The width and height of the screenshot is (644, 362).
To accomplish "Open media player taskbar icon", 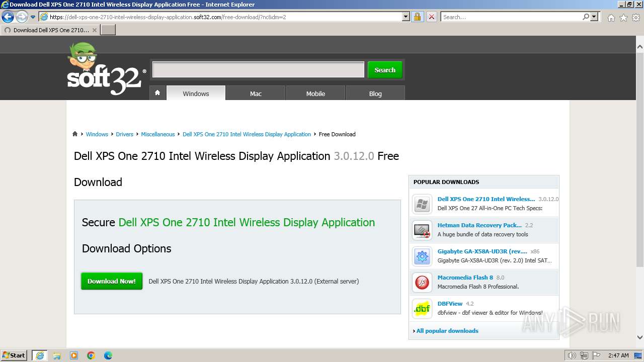I will 74,355.
